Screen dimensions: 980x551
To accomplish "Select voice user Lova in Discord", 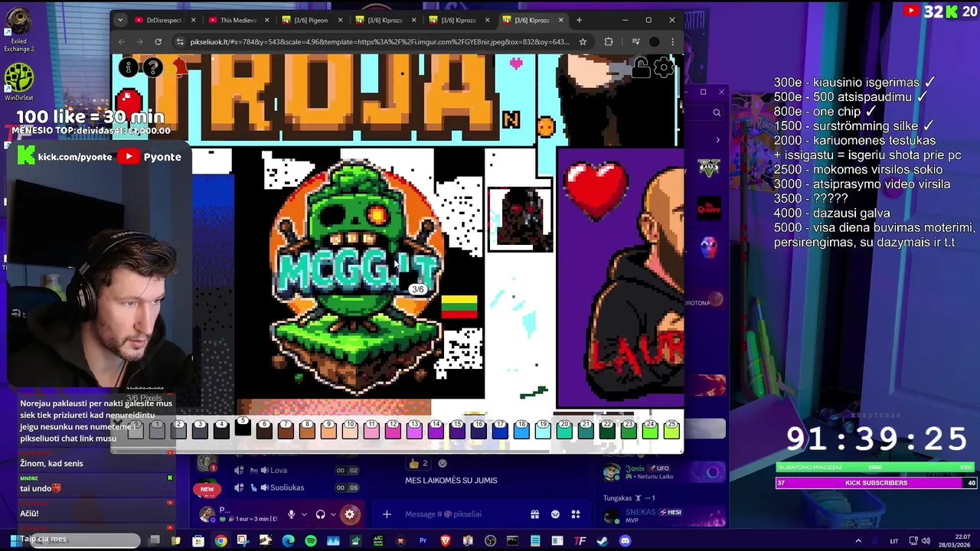I will coord(278,470).
